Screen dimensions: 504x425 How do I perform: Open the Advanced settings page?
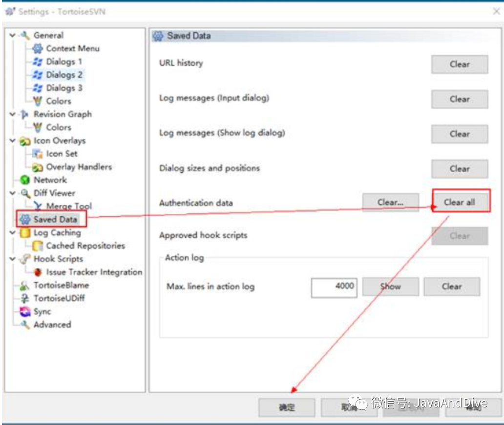[x=52, y=325]
